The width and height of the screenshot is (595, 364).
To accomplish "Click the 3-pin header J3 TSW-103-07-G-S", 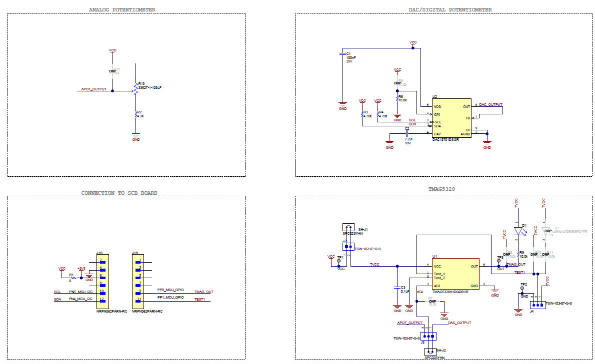I will click(x=428, y=336).
